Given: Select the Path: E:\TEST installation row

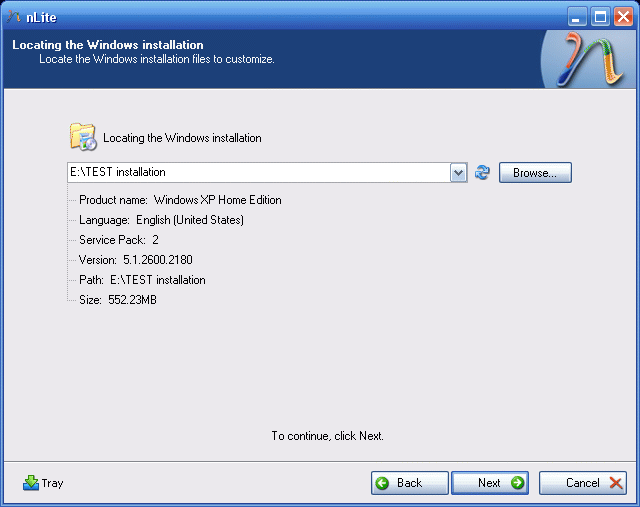Looking at the screenshot, I should pyautogui.click(x=142, y=280).
